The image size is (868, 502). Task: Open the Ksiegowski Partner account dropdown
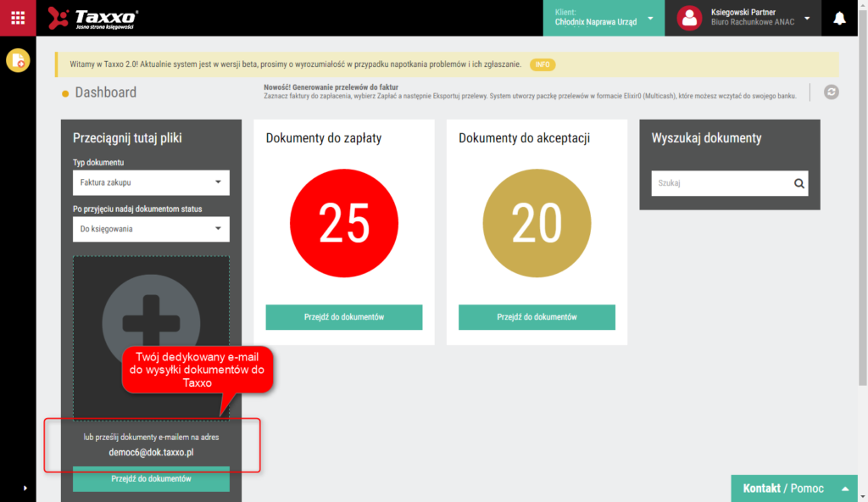tap(743, 19)
